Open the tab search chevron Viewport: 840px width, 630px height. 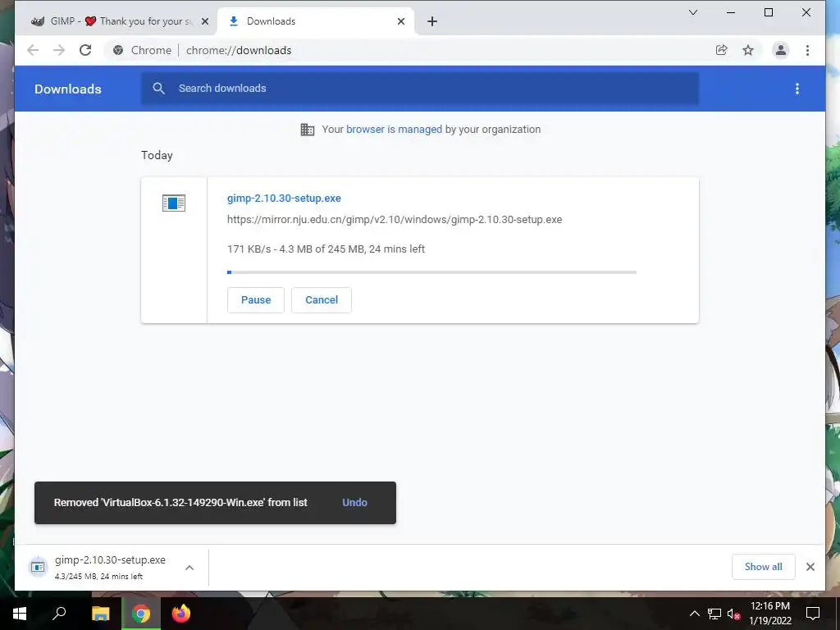(692, 12)
